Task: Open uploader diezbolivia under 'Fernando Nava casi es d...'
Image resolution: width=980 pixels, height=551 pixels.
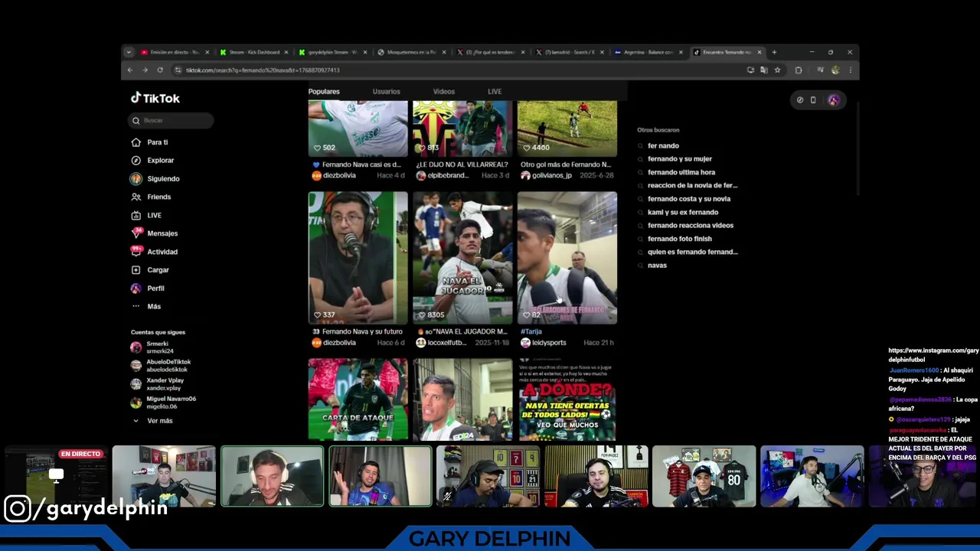Action: (339, 176)
